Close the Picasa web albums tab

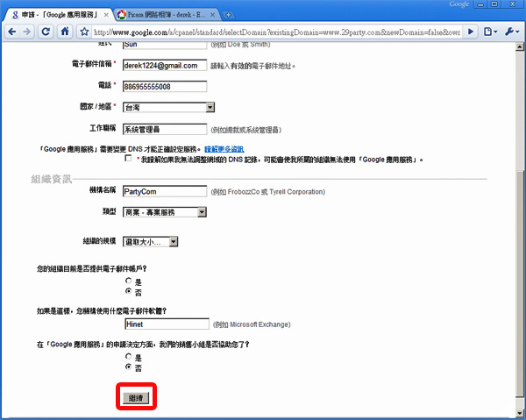pyautogui.click(x=212, y=15)
